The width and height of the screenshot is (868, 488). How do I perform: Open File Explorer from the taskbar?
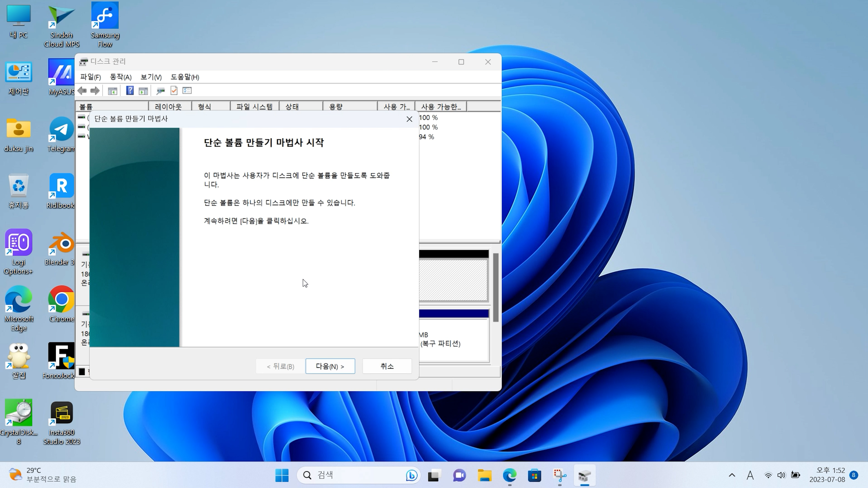pyautogui.click(x=485, y=476)
